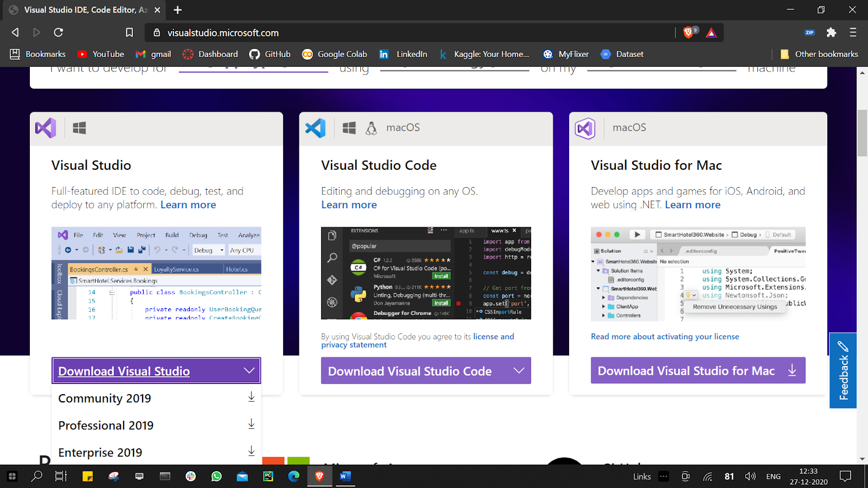
Task: Select the Visual Studio IDE browser tab
Action: point(84,10)
